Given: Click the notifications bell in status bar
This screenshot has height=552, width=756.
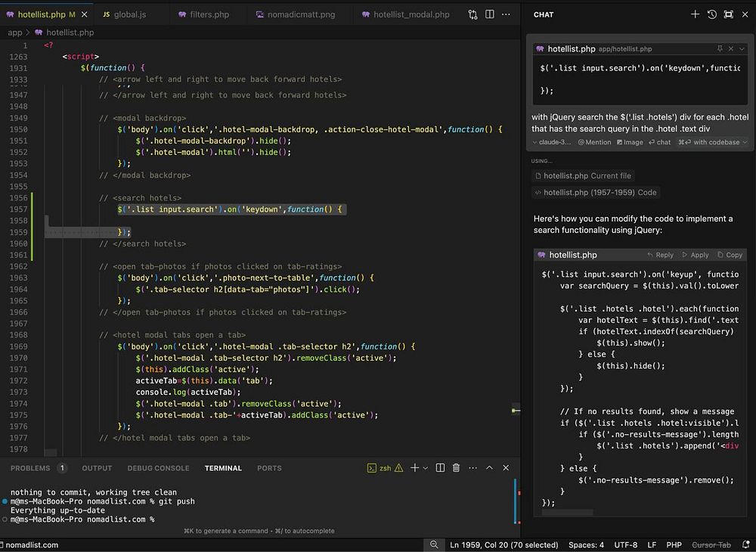Looking at the screenshot, I should [745, 545].
